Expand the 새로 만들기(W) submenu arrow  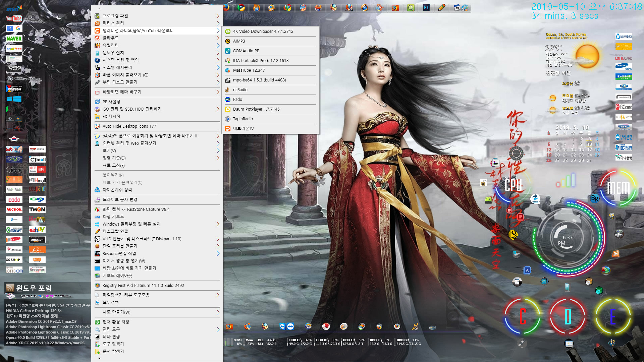pos(218,312)
